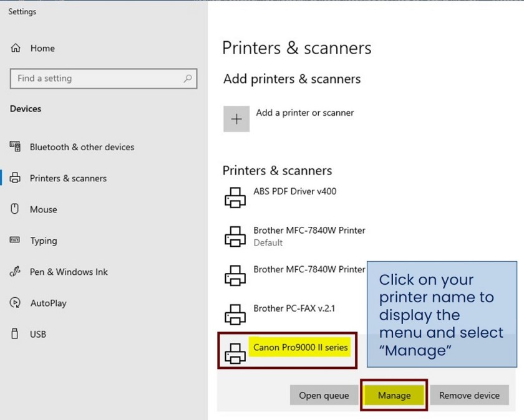Image resolution: width=524 pixels, height=420 pixels.
Task: Select the Pen & Windows Ink icon
Action: pyautogui.click(x=14, y=272)
